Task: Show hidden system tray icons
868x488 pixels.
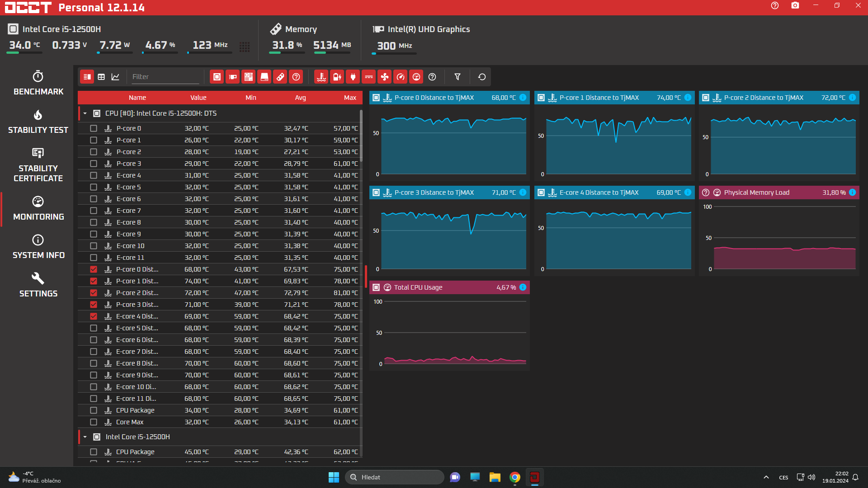Action: [x=766, y=477]
